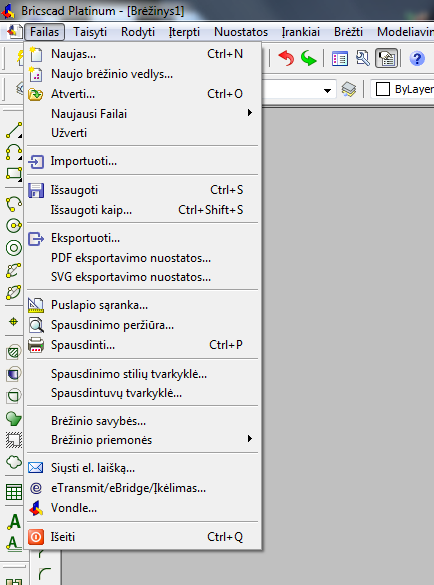This screenshot has width=434, height=585.
Task: Select the Donut double-circle tool
Action: tap(14, 248)
